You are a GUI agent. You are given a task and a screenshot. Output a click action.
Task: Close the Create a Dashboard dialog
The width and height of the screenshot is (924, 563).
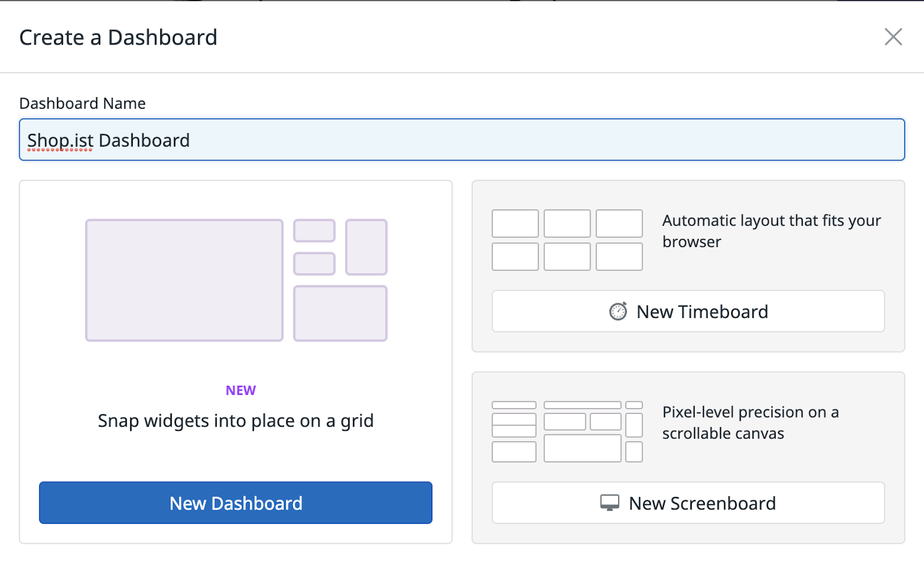tap(893, 37)
